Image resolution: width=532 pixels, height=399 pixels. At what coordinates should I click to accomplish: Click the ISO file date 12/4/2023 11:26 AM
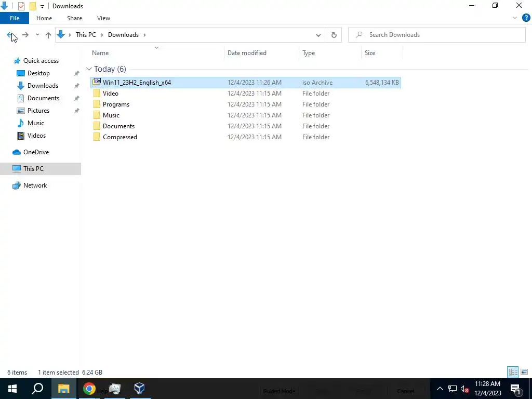[x=255, y=83]
